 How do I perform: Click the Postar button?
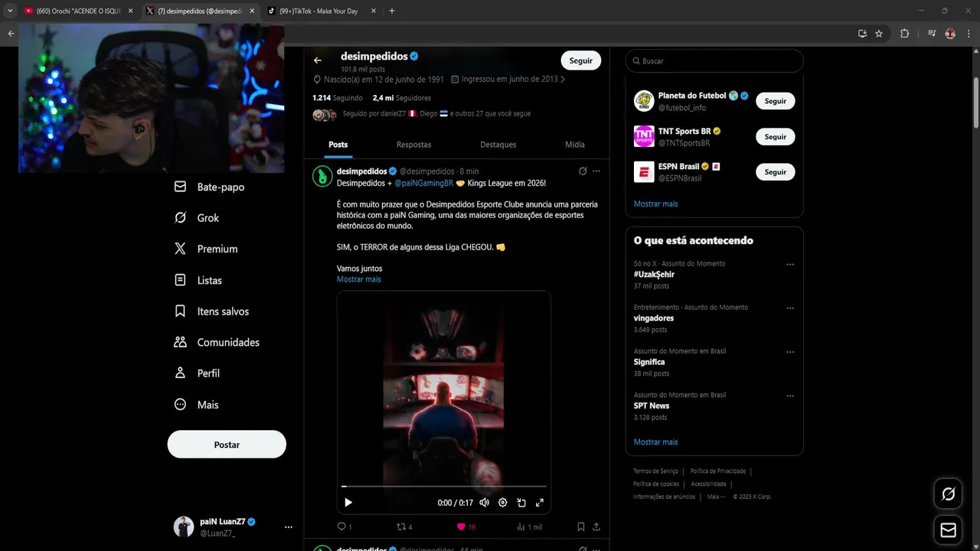[227, 445]
